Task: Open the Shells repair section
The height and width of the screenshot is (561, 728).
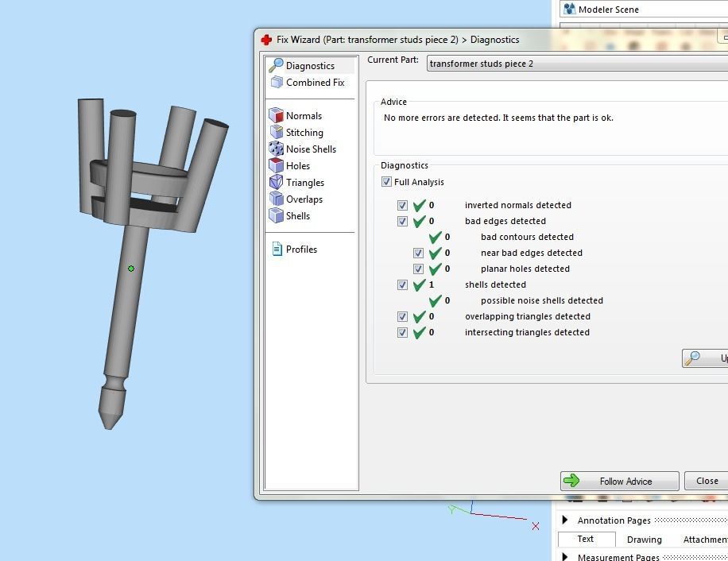Action: pos(290,216)
